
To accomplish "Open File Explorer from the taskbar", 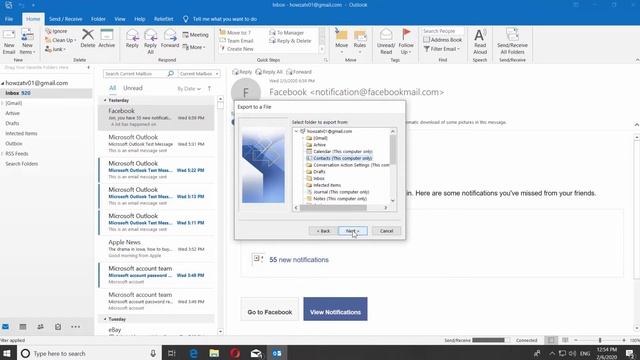I will [214, 353].
